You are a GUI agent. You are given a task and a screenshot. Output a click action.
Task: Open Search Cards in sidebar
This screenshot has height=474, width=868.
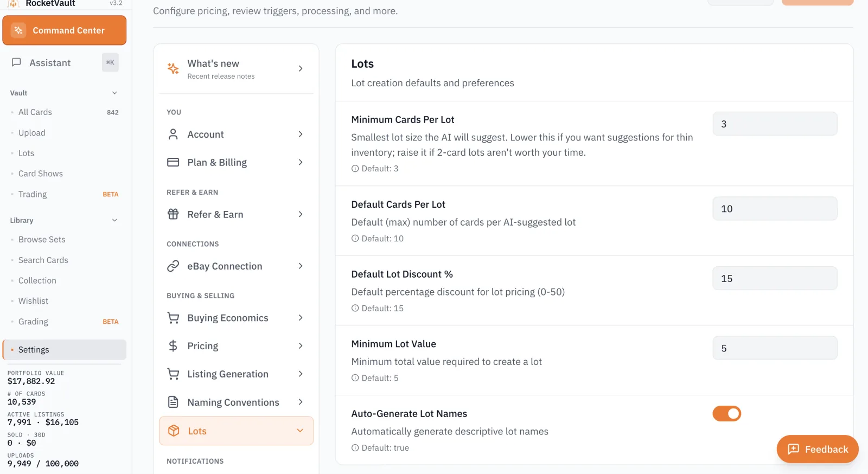(x=65, y=260)
